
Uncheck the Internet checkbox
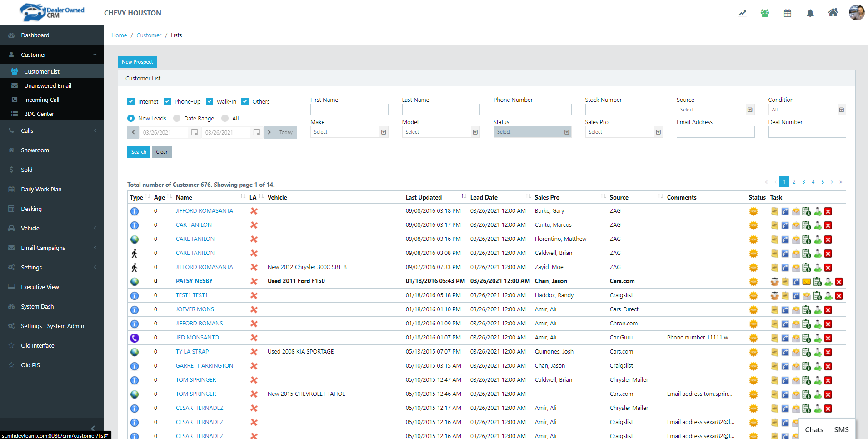[131, 101]
